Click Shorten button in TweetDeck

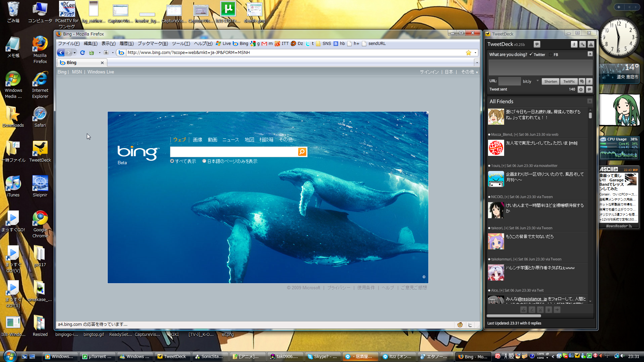click(550, 81)
